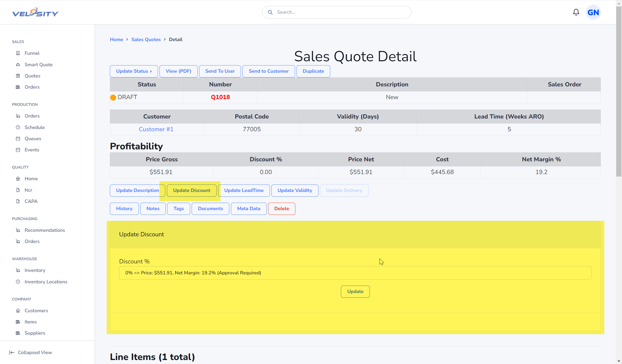Image resolution: width=622 pixels, height=364 pixels.
Task: Click the Production Orders cart icon
Action: tap(18, 116)
